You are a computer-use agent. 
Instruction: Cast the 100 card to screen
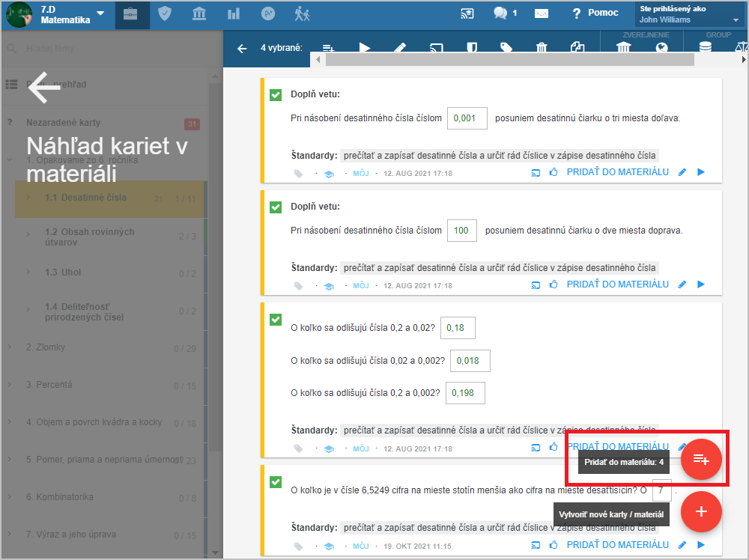[x=536, y=285]
